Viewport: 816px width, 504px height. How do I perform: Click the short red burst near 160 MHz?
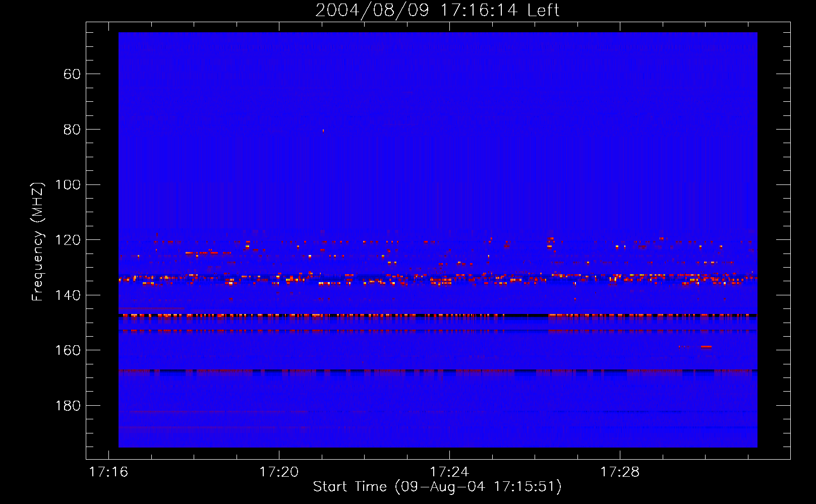(706, 347)
